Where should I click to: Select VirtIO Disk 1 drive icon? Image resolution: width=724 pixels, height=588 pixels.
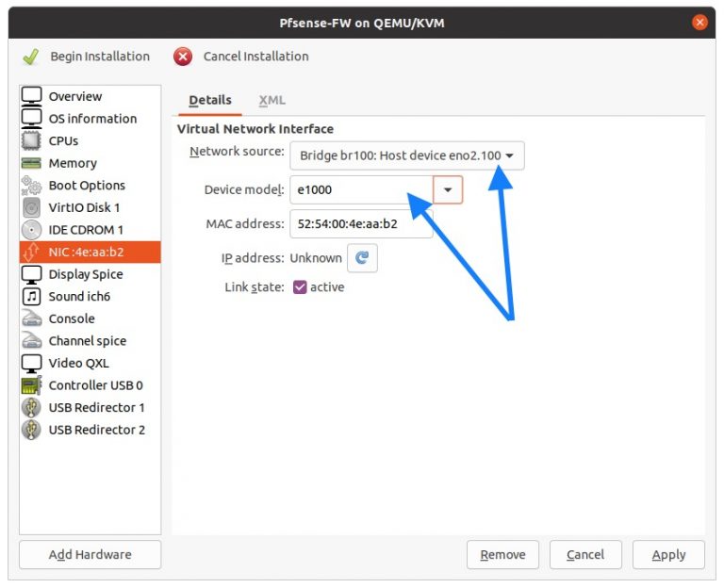pos(31,207)
